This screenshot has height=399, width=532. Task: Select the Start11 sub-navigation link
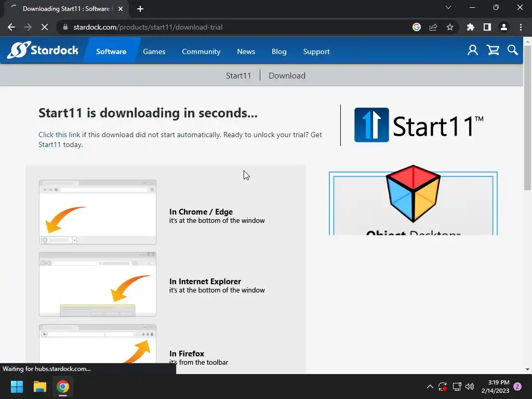(238, 75)
